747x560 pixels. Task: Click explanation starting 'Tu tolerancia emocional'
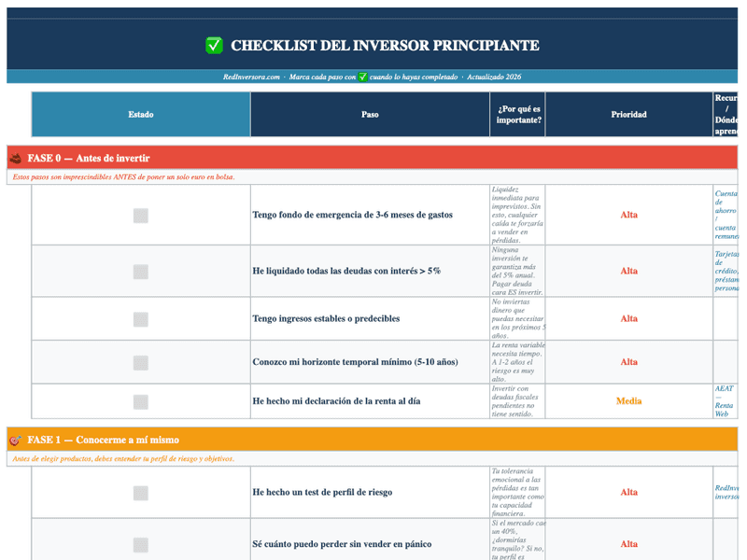point(518,492)
